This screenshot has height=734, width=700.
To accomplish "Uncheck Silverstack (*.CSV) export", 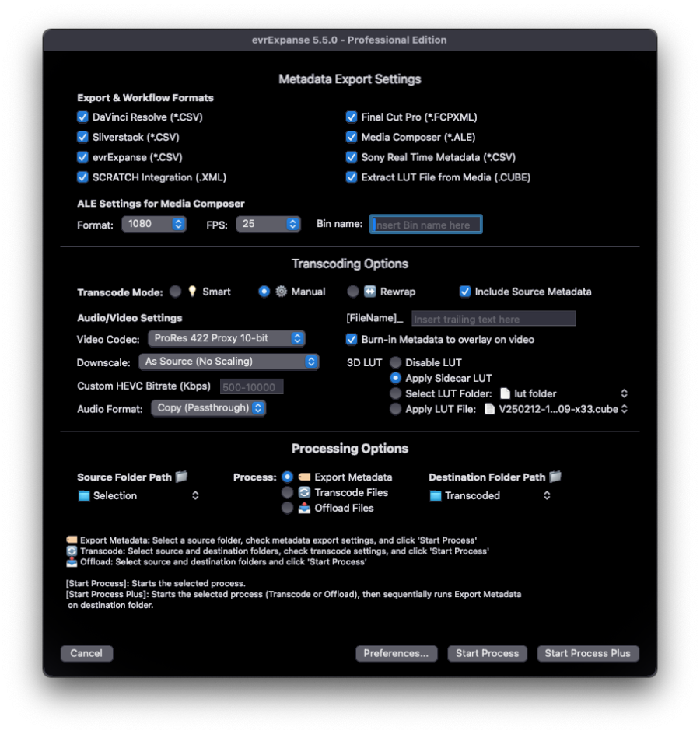I will pyautogui.click(x=82, y=137).
